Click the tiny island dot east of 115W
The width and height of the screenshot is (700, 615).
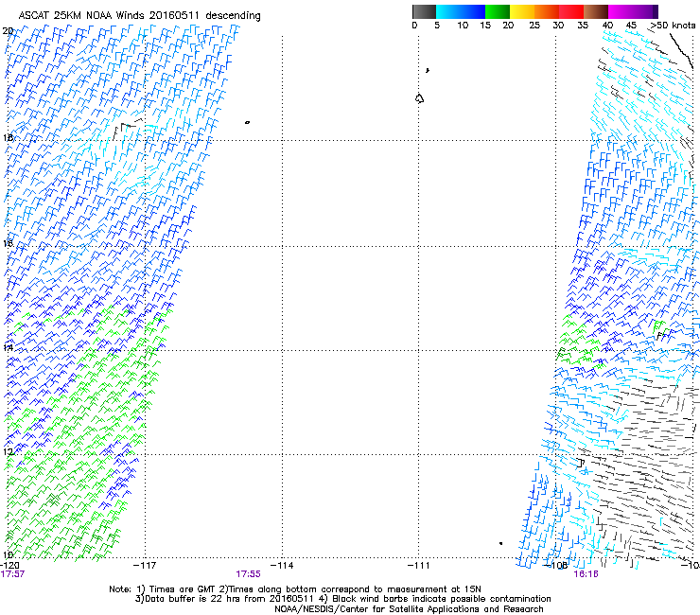[x=247, y=122]
